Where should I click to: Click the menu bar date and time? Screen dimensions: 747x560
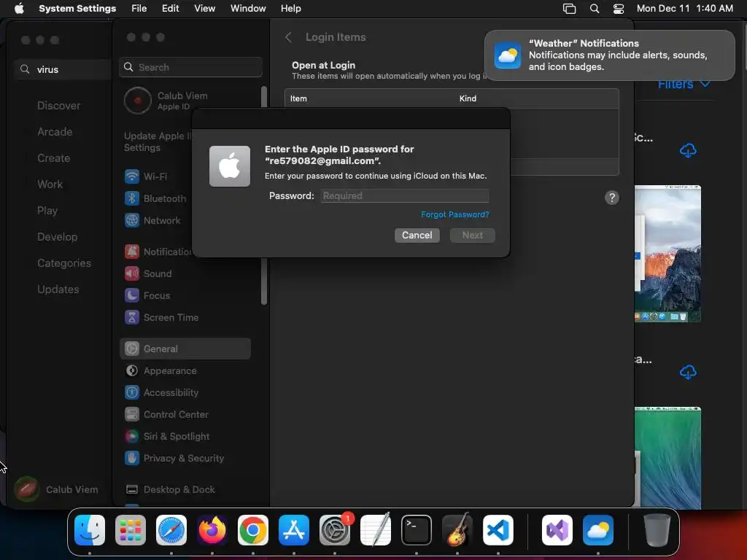684,9
